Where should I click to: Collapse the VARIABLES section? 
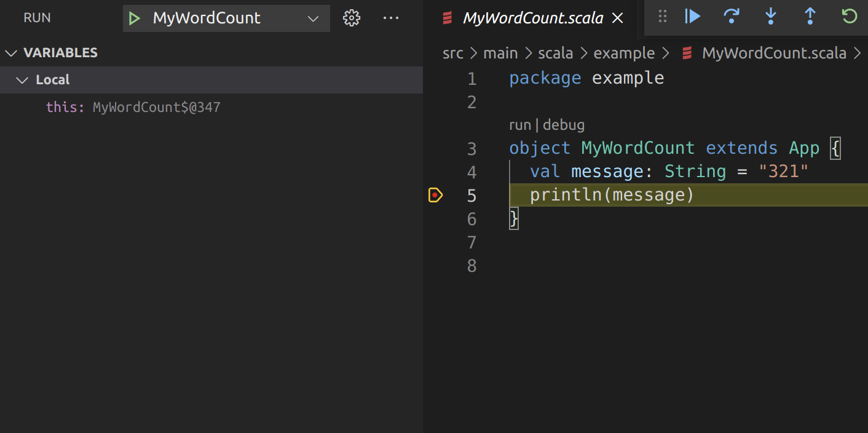(x=10, y=53)
